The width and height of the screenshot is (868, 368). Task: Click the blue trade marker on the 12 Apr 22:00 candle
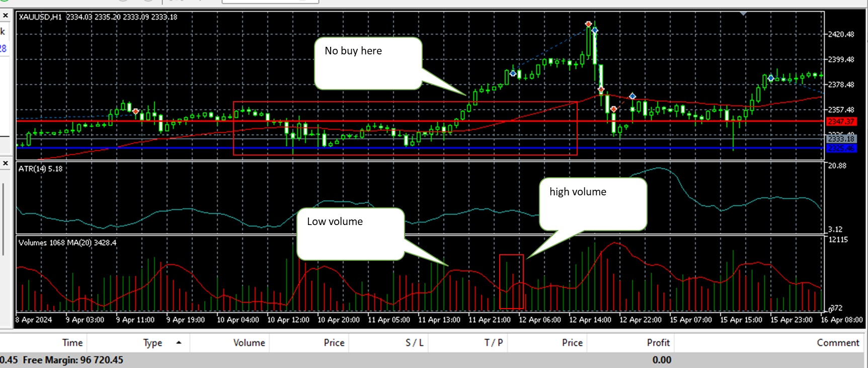coord(633,96)
